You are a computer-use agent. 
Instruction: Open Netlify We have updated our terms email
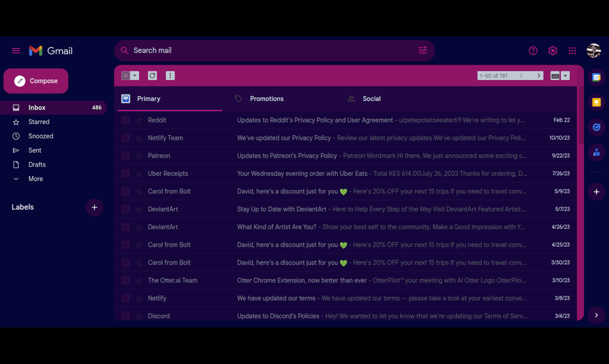point(346,298)
